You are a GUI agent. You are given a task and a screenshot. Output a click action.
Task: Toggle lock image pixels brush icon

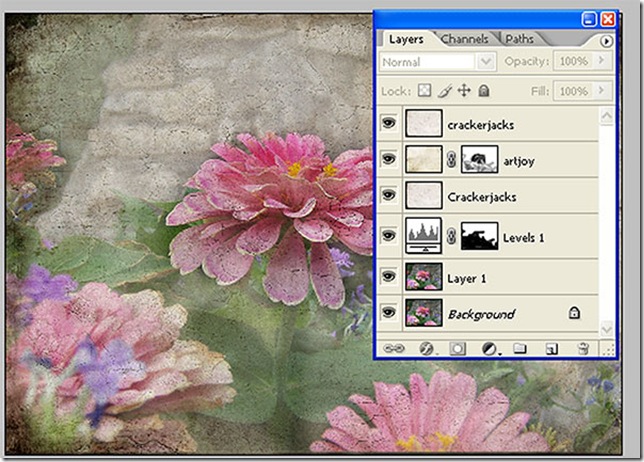pos(445,91)
